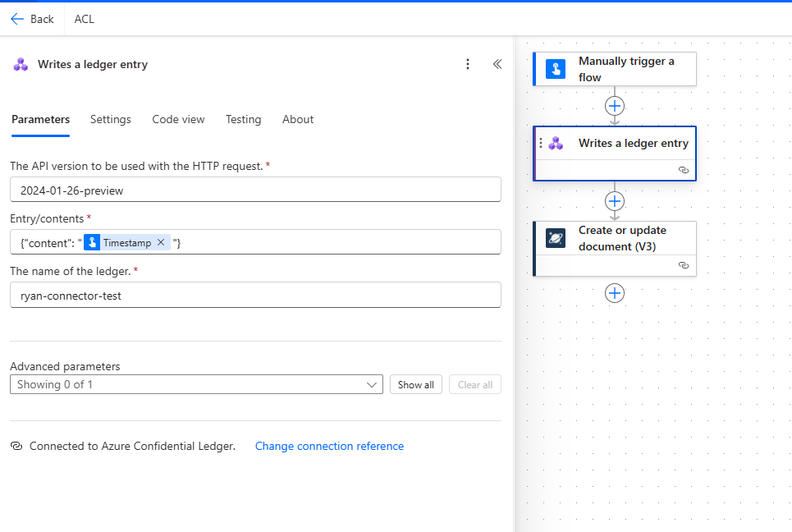Open the Code view tab
This screenshot has height=532, width=792.
pyautogui.click(x=178, y=119)
